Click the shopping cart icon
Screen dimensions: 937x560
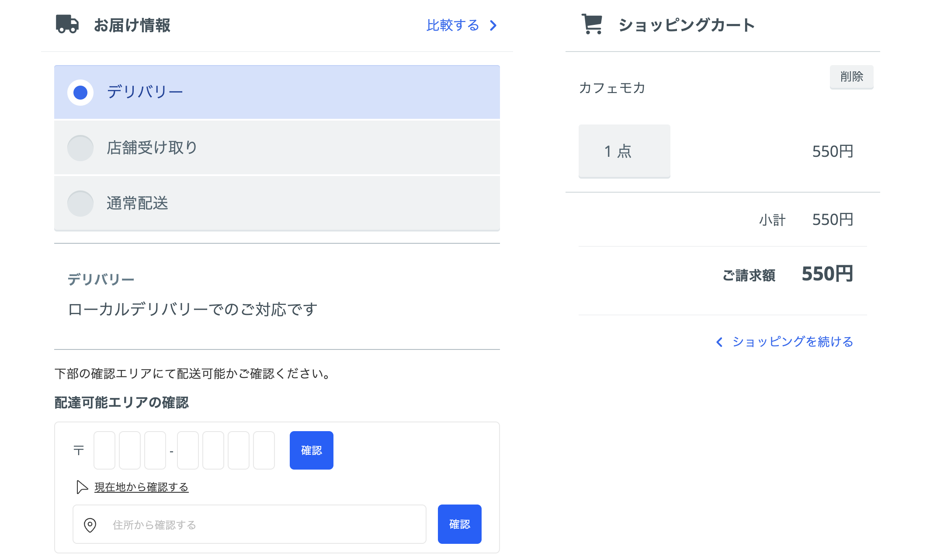click(x=592, y=24)
